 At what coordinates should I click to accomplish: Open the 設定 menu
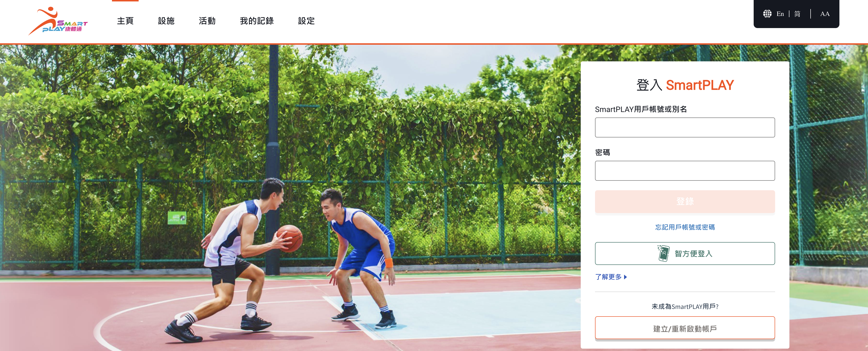coord(306,21)
